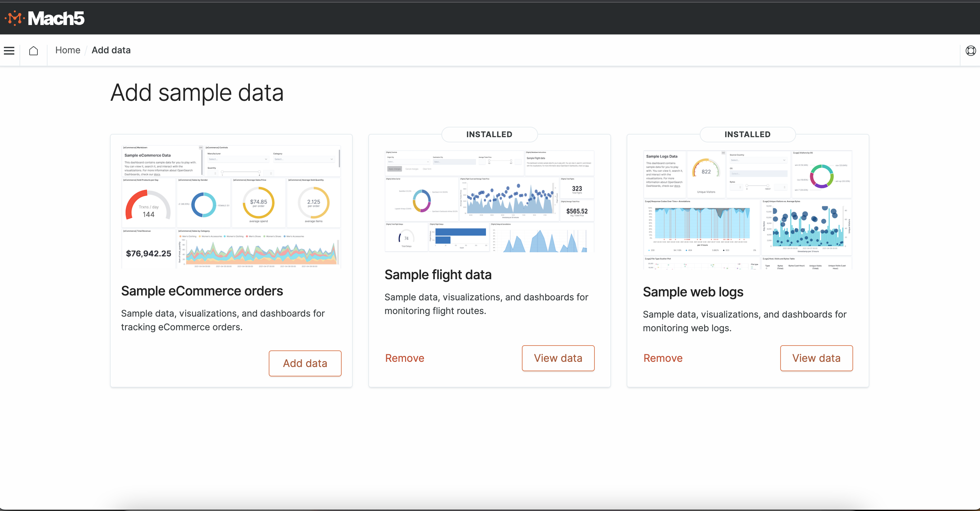Click the Sample flight data preview image
The height and width of the screenshot is (511, 980).
tap(489, 200)
